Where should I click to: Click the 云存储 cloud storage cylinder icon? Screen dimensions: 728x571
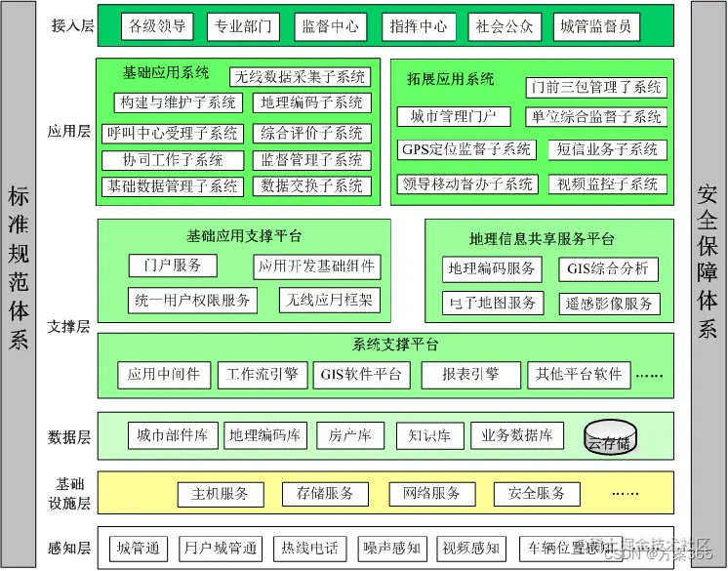[x=610, y=437]
